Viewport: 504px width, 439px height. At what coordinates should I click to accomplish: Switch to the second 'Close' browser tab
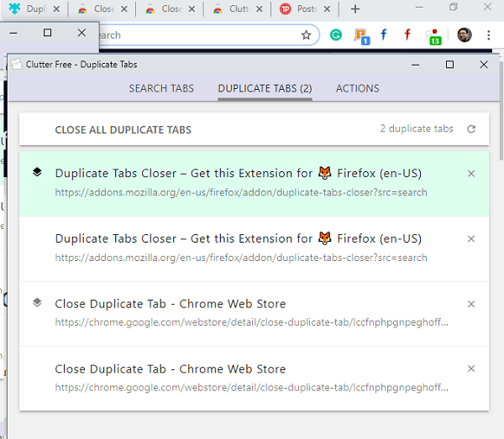(170, 8)
